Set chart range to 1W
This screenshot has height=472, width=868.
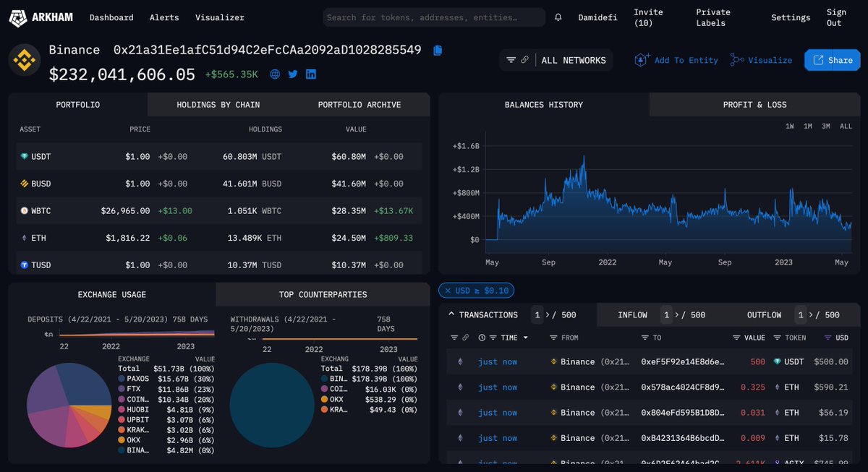pyautogui.click(x=790, y=126)
